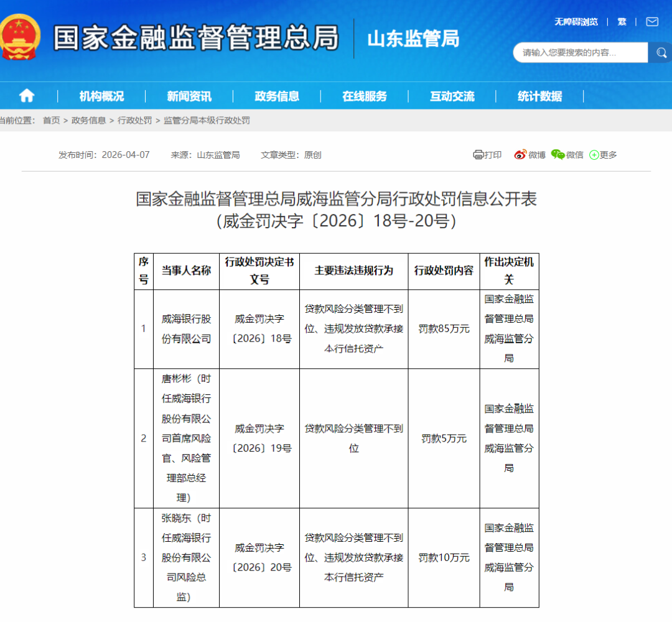Image resolution: width=672 pixels, height=622 pixels.
Task: Open the 统计数据 menu
Action: click(539, 96)
